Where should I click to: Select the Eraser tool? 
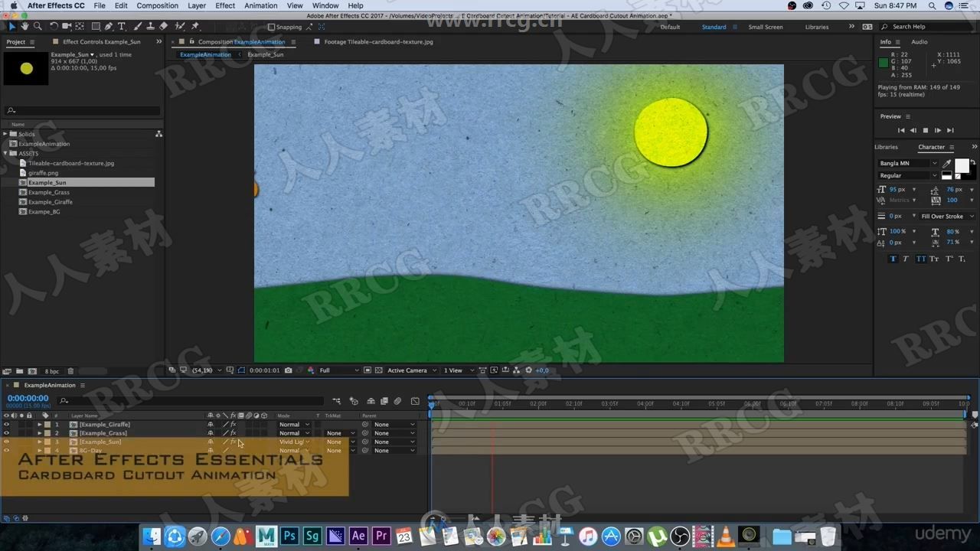(x=163, y=26)
